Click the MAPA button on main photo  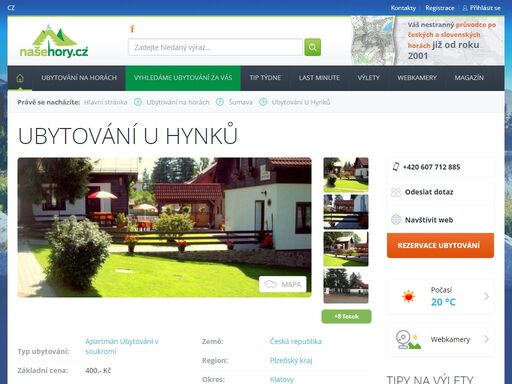pos(283,284)
